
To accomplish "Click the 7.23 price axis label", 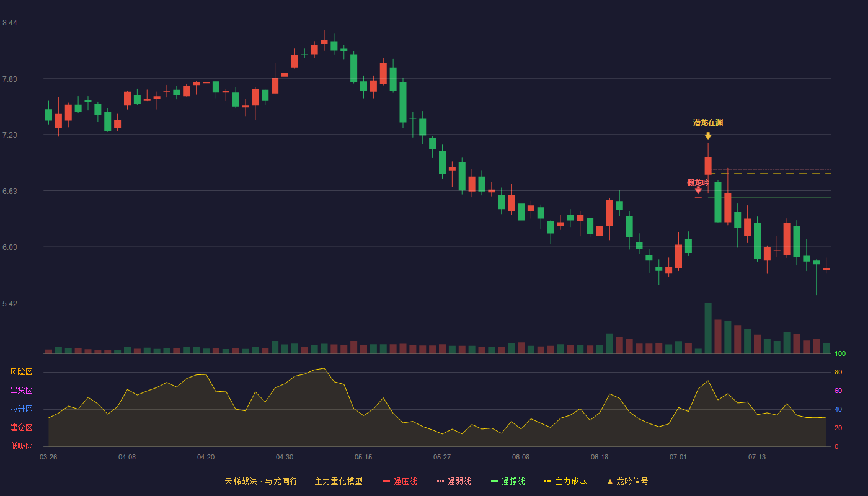I will coord(9,135).
